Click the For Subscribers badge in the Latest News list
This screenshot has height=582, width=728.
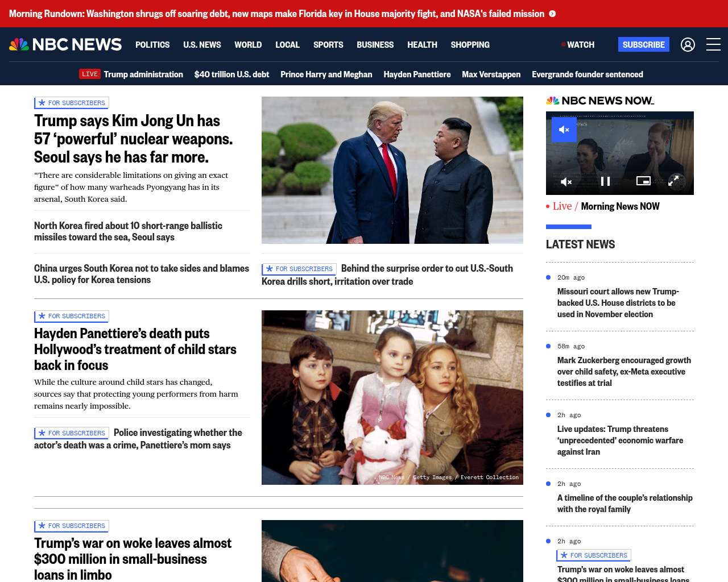coord(594,555)
